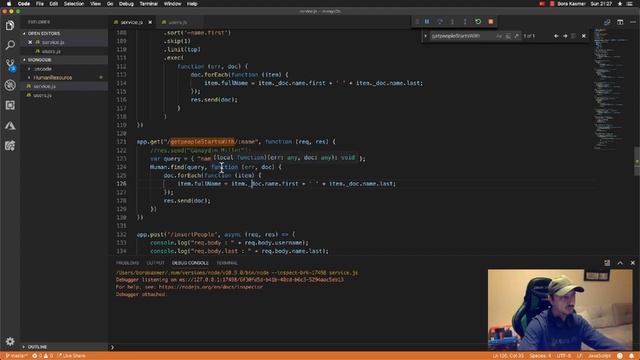640x360 pixels.
Task: Close service.js in Open Editors
Action: coord(30,42)
